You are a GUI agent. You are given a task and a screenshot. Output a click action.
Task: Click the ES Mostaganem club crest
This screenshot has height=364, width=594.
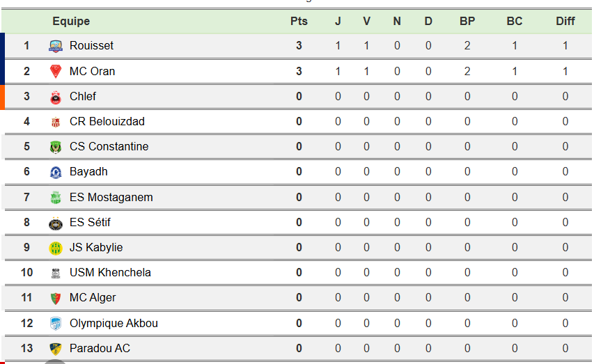coord(56,198)
